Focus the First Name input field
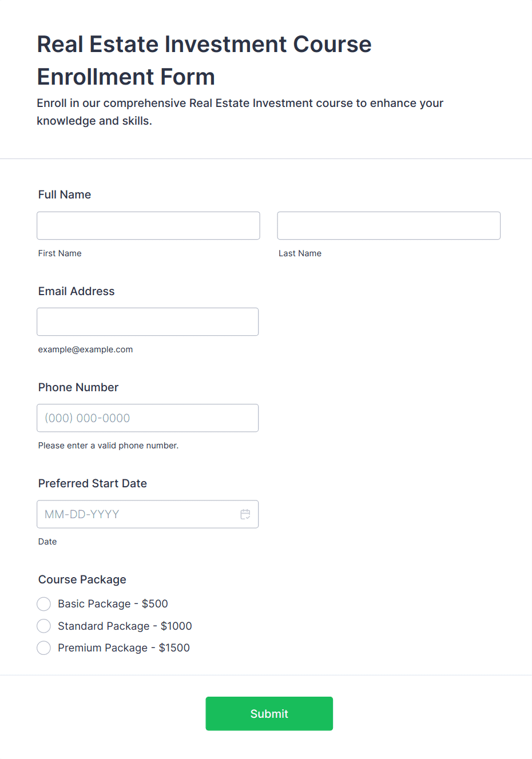 tap(148, 225)
